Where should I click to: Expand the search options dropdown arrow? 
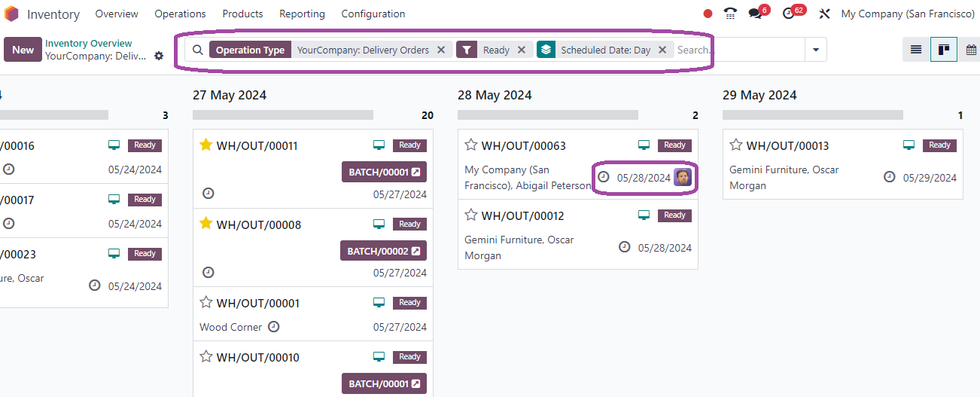[816, 50]
